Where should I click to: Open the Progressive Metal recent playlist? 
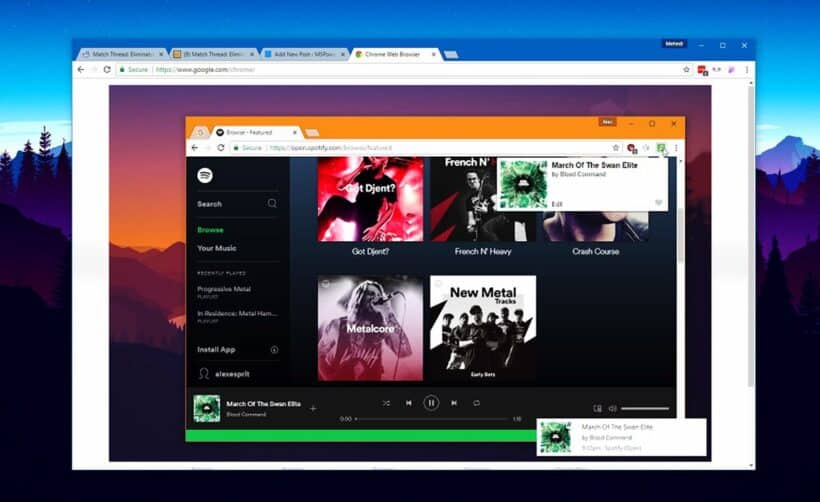point(224,289)
